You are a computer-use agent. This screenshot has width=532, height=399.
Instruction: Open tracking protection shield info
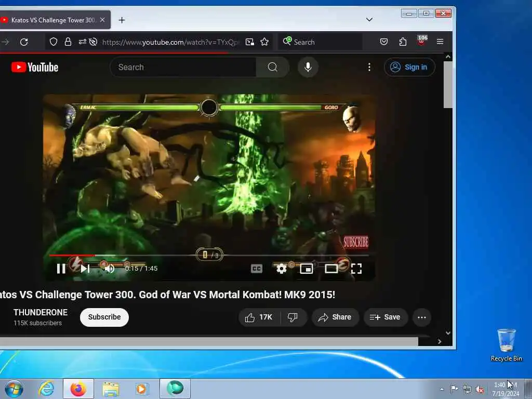(x=54, y=42)
